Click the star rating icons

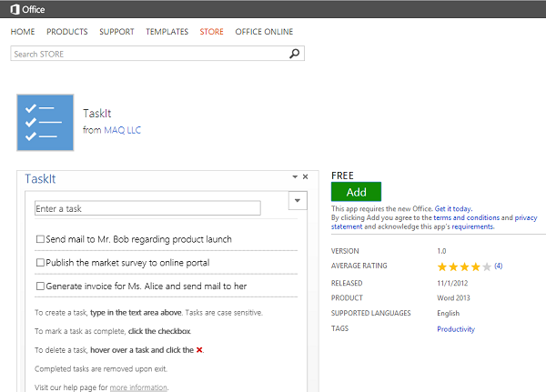464,267
